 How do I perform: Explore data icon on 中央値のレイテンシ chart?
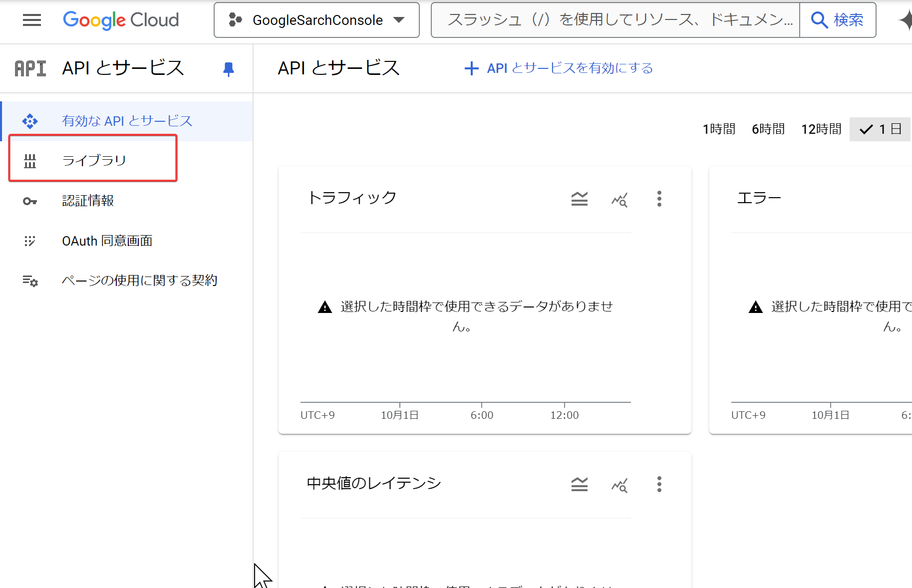(x=619, y=485)
